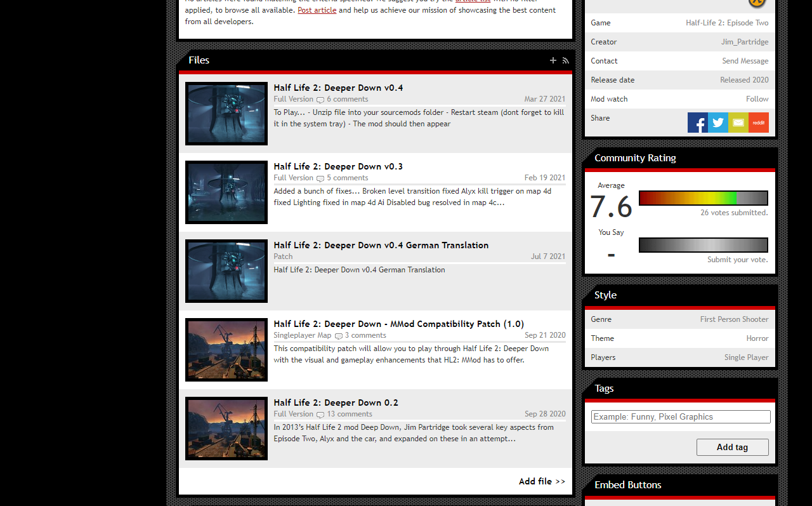Open the "Half-Life 2: Episode Two" game link
This screenshot has height=506, width=812.
pyautogui.click(x=727, y=23)
